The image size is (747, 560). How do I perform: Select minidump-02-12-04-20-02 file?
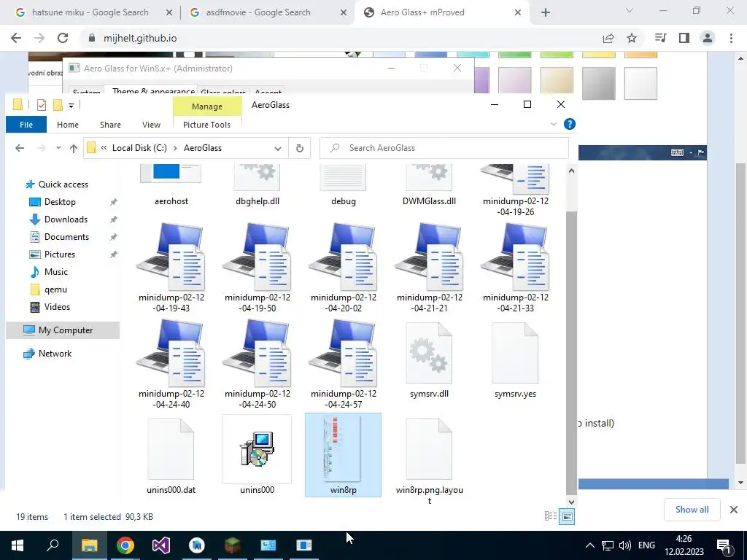click(x=343, y=268)
